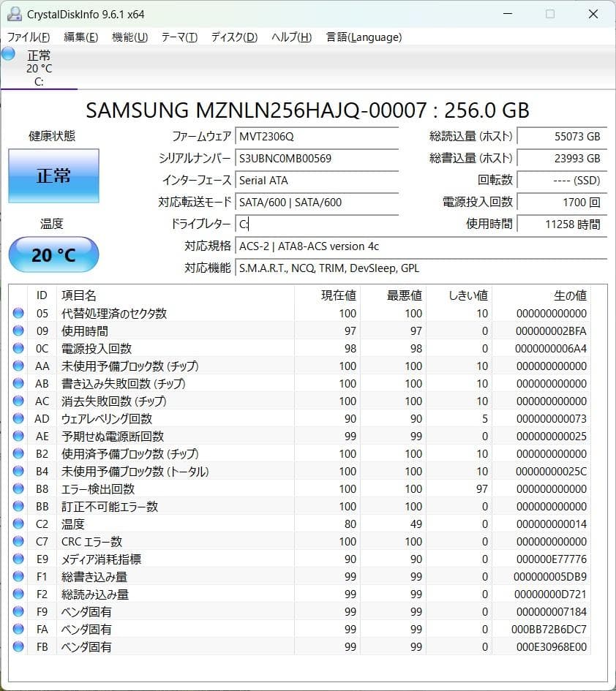Click the status dot for attribute E9

pyautogui.click(x=18, y=559)
